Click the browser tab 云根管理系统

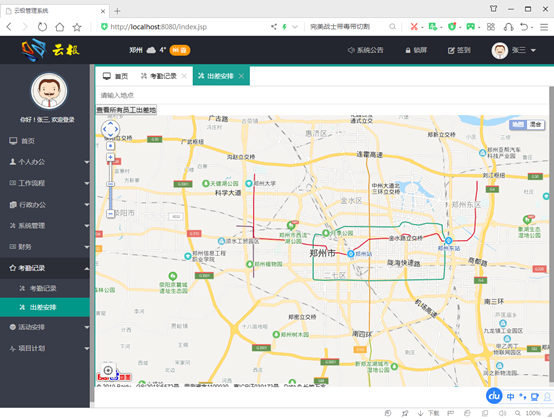(55, 11)
